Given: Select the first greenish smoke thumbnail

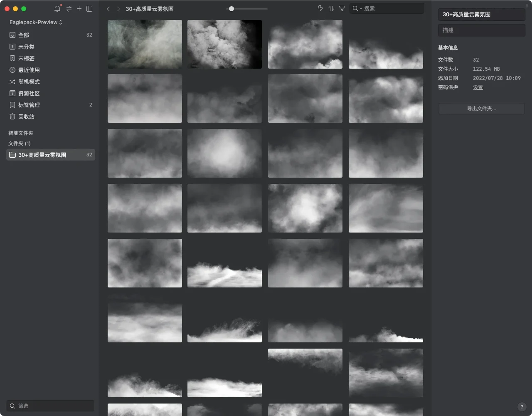Looking at the screenshot, I should (x=145, y=44).
